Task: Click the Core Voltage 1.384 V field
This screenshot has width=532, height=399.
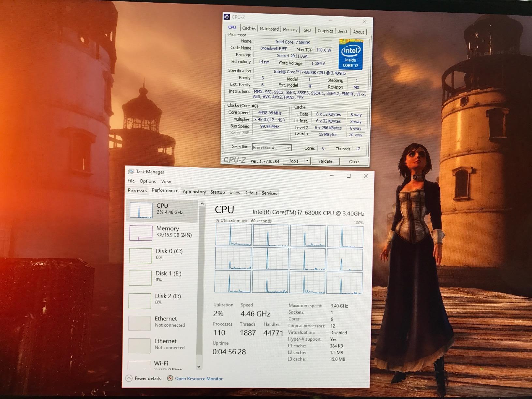Action: (x=318, y=63)
